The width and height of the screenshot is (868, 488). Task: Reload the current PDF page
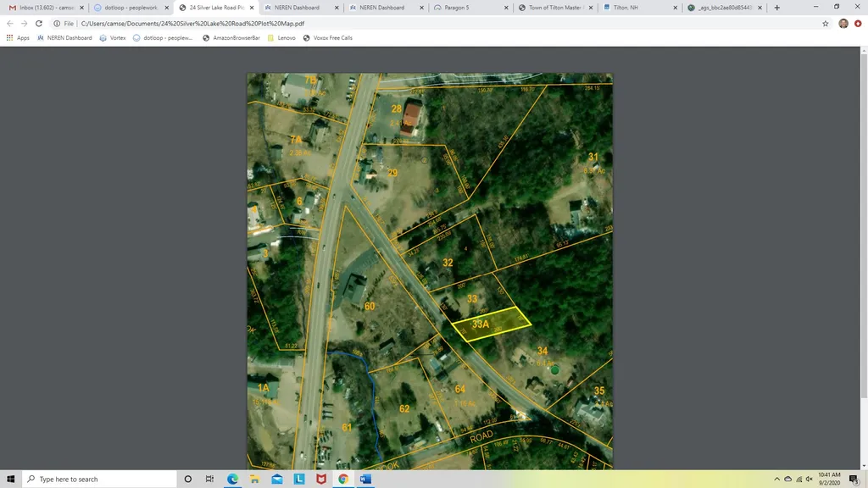[39, 24]
